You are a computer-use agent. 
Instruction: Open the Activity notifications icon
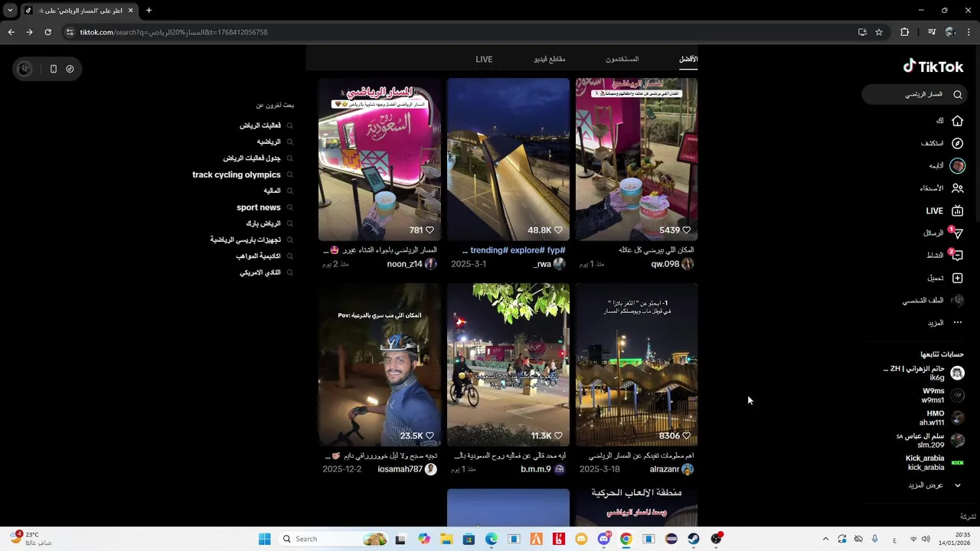[957, 256]
